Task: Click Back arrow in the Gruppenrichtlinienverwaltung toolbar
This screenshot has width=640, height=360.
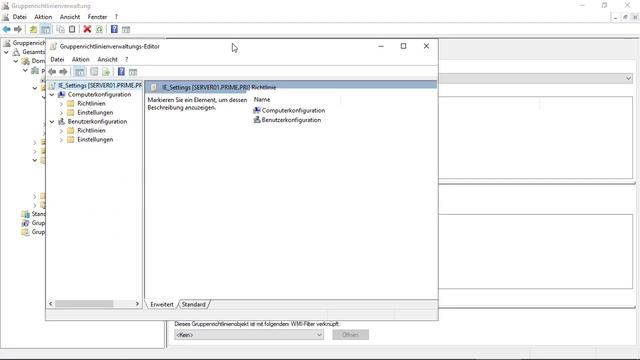Action: [x=7, y=29]
